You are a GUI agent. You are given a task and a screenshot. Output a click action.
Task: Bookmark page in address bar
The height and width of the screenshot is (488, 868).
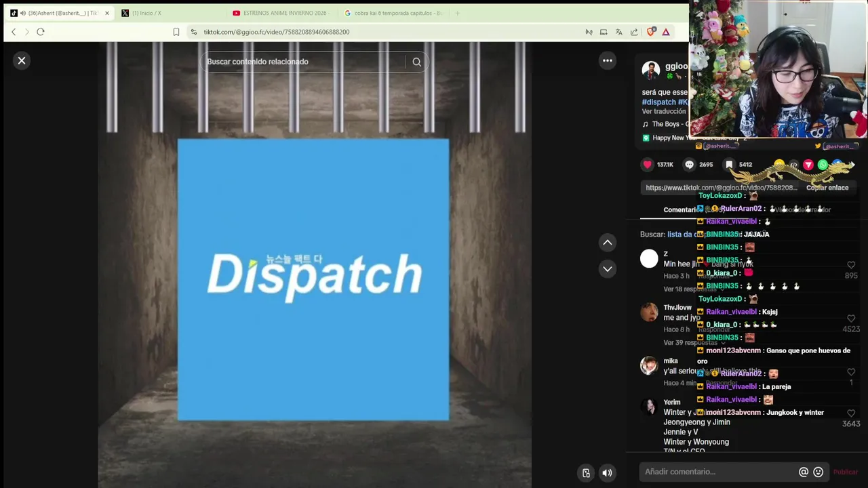176,32
